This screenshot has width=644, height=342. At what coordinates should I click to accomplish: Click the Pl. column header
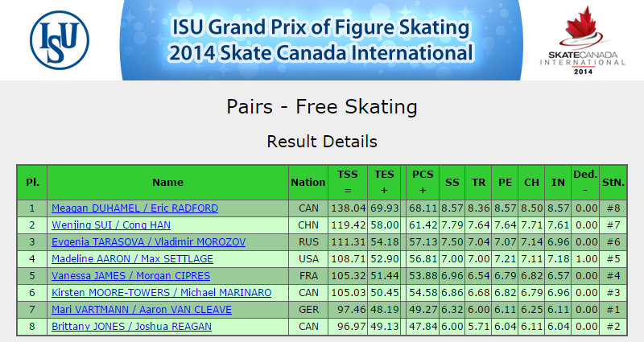click(32, 183)
